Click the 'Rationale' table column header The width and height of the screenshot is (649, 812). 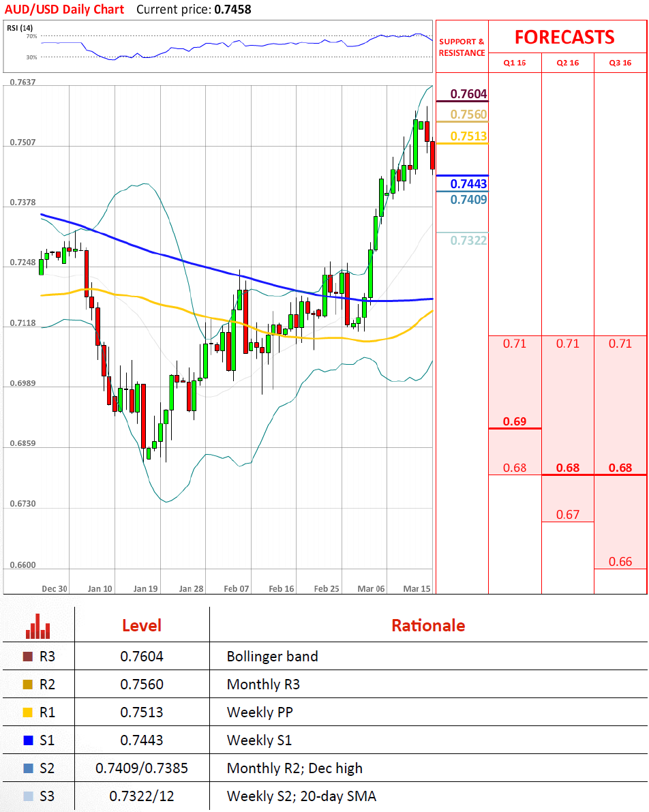[428, 626]
